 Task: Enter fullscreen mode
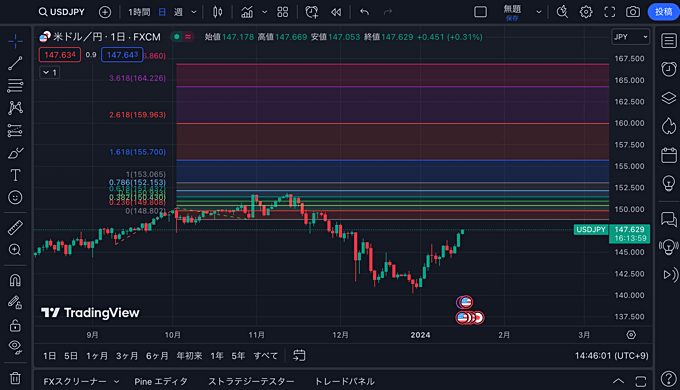[x=610, y=12]
